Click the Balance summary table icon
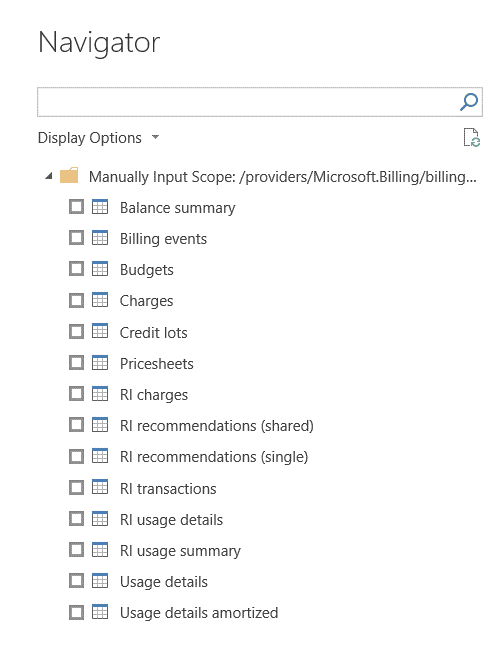 point(100,207)
